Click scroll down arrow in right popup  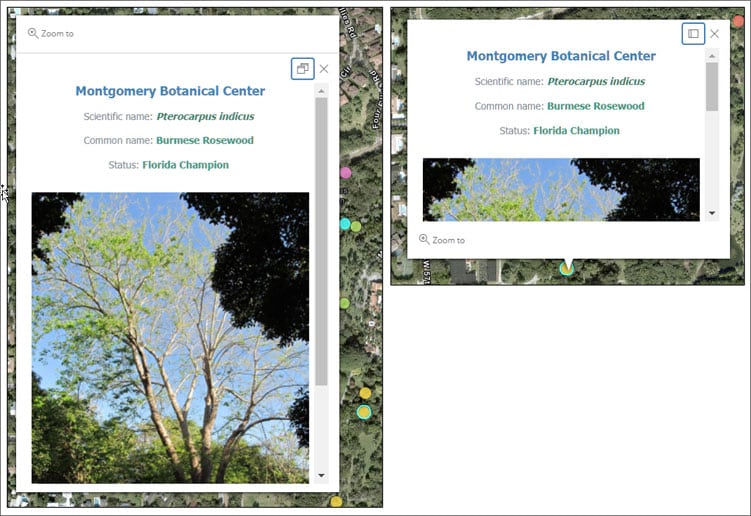(x=712, y=213)
